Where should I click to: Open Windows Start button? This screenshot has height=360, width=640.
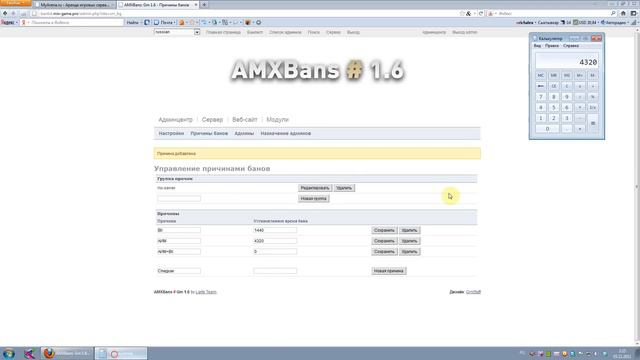[9, 353]
